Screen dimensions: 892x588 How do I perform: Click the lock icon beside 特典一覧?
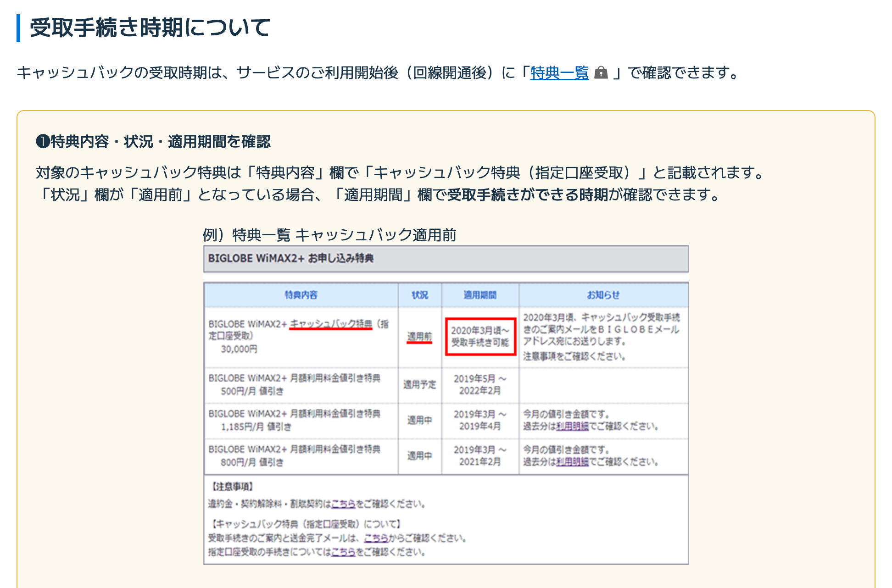[x=601, y=72]
